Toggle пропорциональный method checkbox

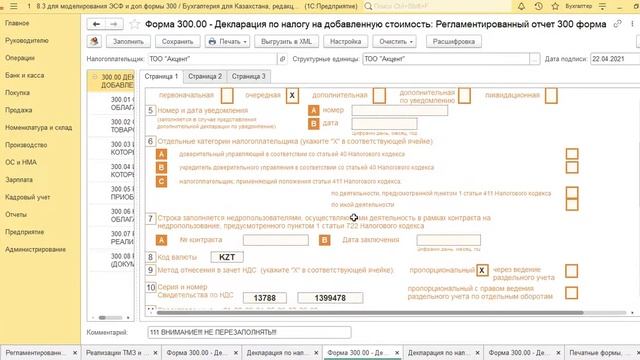[482, 270]
